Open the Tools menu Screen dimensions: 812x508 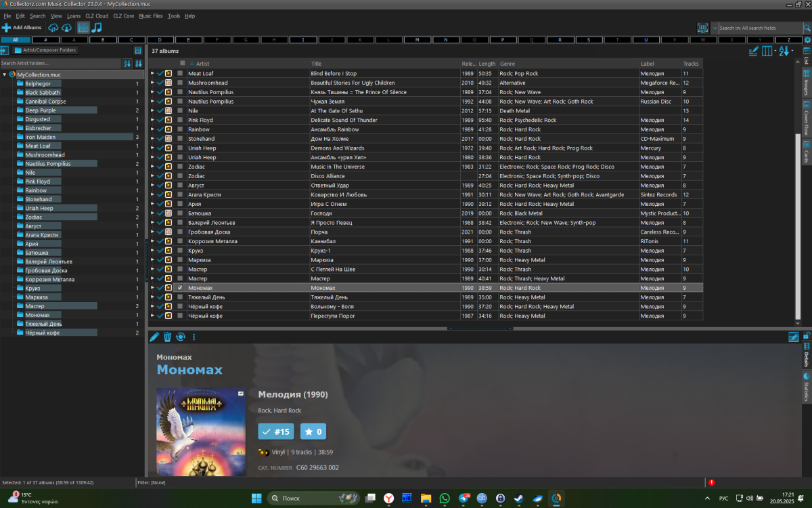[174, 16]
